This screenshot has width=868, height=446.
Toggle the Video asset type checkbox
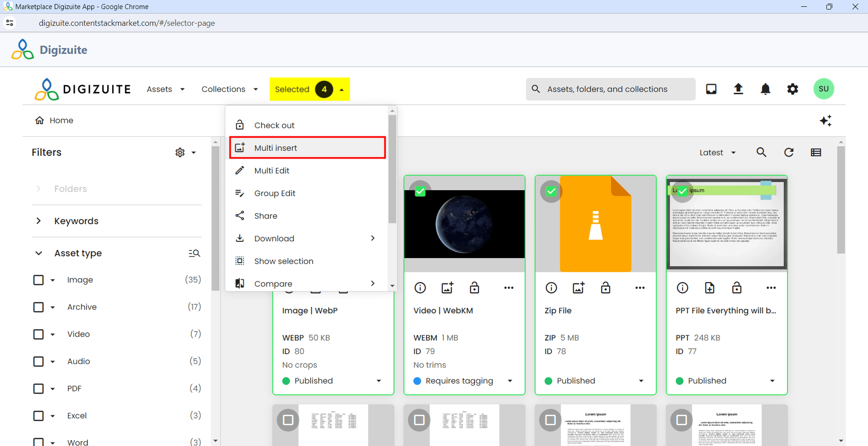pos(38,334)
